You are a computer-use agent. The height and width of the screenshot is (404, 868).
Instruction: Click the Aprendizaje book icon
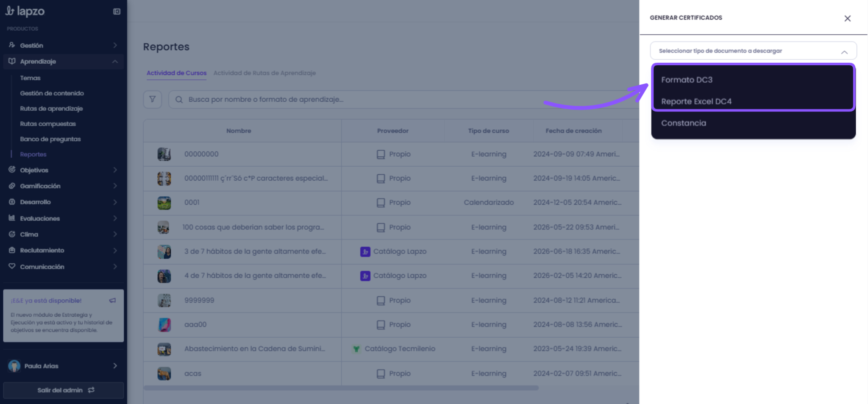coord(12,61)
